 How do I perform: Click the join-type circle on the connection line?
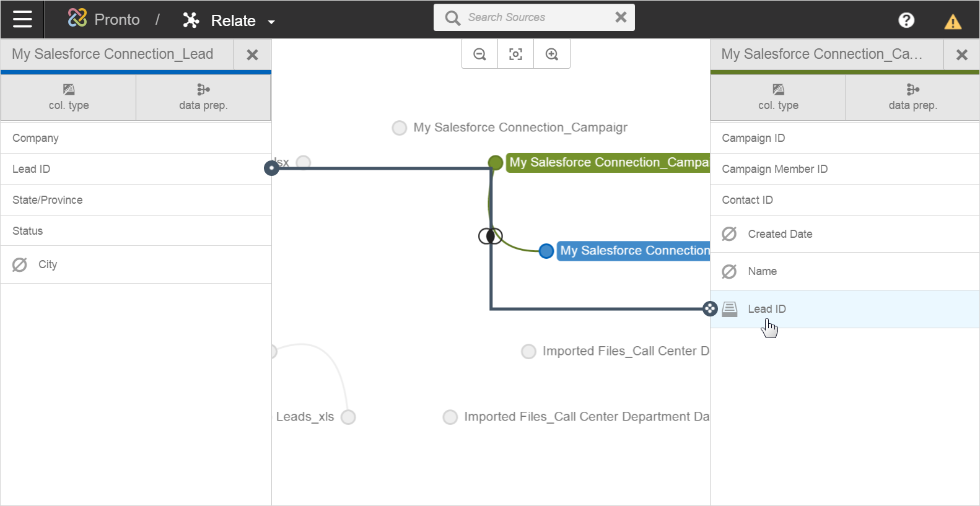(490, 236)
